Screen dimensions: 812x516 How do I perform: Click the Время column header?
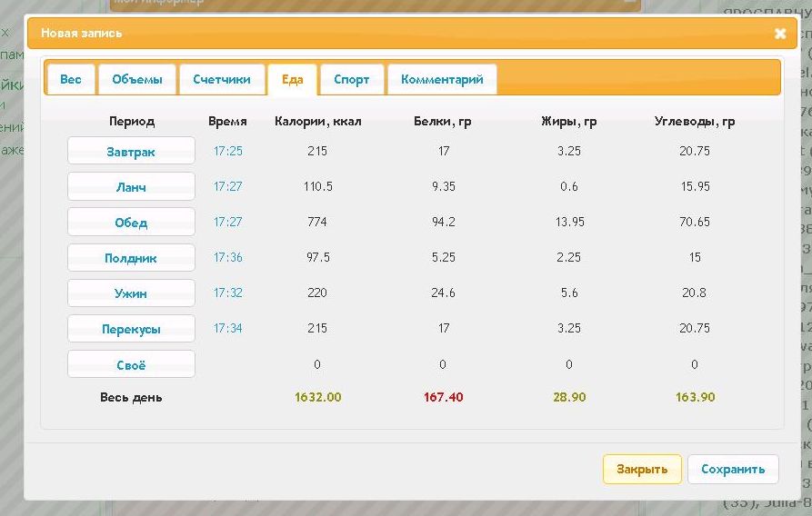click(227, 122)
